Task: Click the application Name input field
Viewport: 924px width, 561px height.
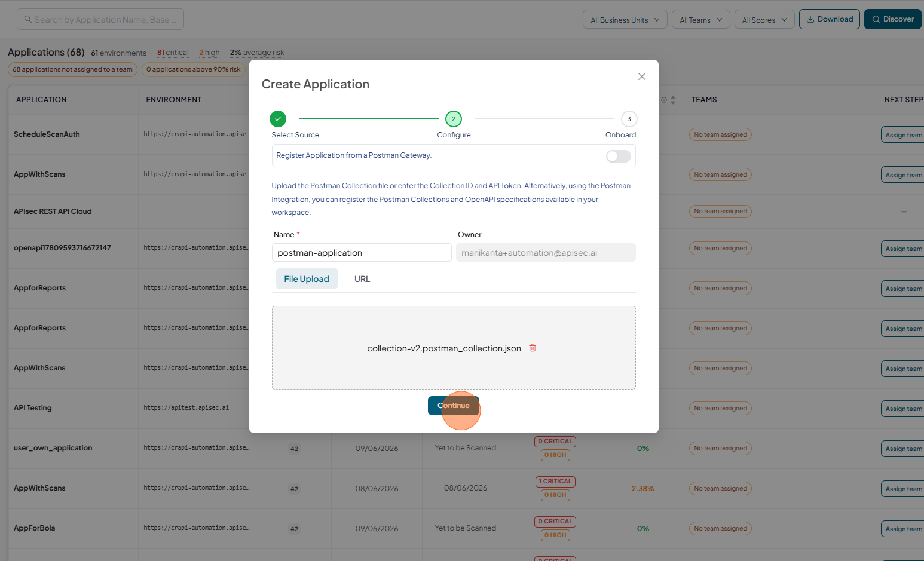Action: (x=362, y=253)
